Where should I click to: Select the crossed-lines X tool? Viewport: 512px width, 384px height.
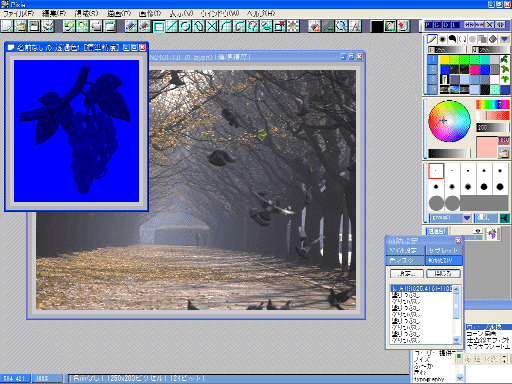point(212,26)
